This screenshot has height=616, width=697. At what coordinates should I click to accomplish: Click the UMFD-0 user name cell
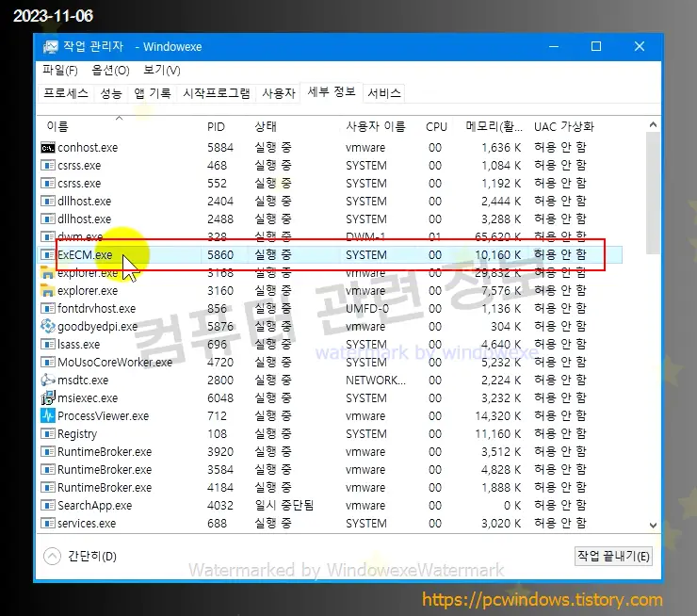tap(367, 308)
